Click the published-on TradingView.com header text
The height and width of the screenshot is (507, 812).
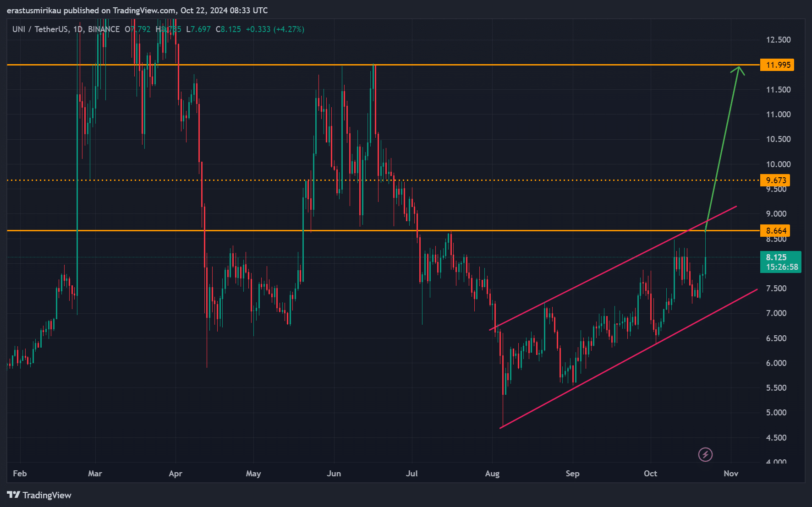pyautogui.click(x=137, y=10)
